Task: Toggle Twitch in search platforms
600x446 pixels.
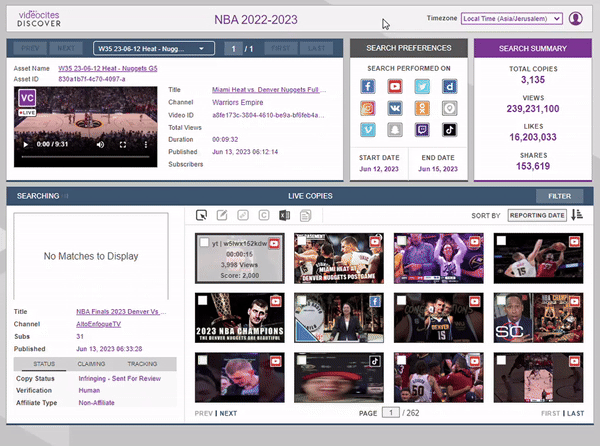Action: coord(422,130)
